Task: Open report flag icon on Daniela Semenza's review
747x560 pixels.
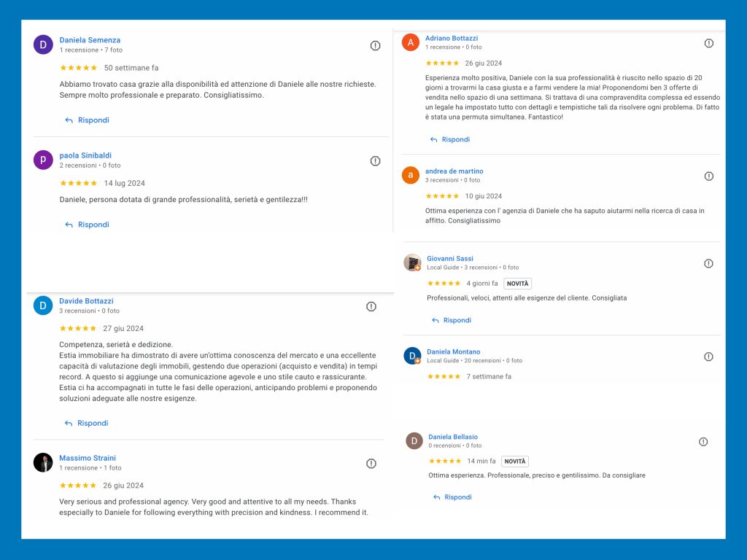Action: pyautogui.click(x=375, y=45)
